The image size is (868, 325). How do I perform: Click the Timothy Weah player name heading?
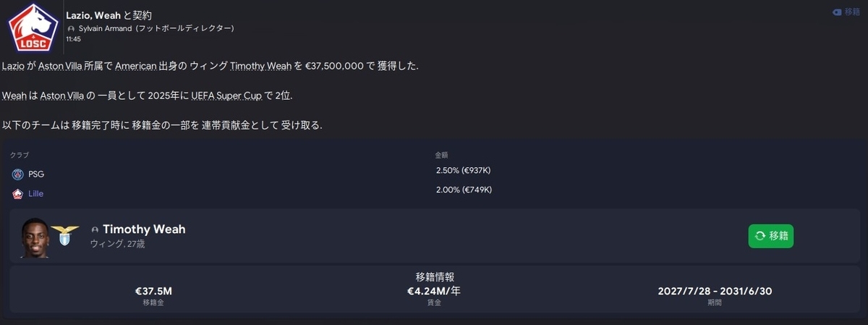144,229
